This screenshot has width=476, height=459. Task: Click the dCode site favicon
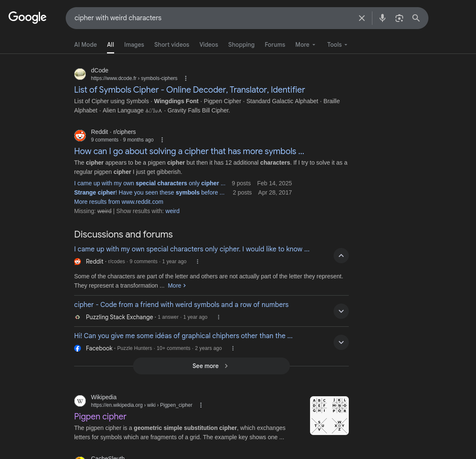(x=80, y=74)
